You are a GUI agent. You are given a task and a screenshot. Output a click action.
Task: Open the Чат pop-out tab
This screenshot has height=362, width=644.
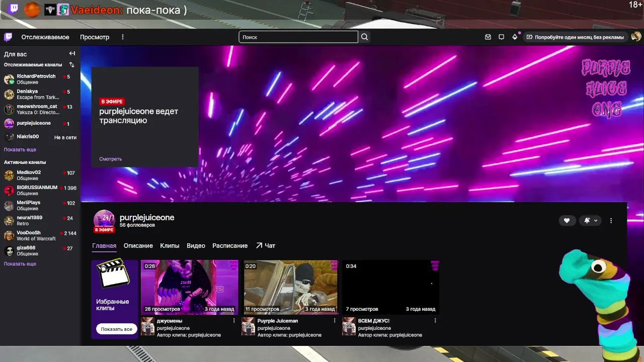tap(266, 246)
